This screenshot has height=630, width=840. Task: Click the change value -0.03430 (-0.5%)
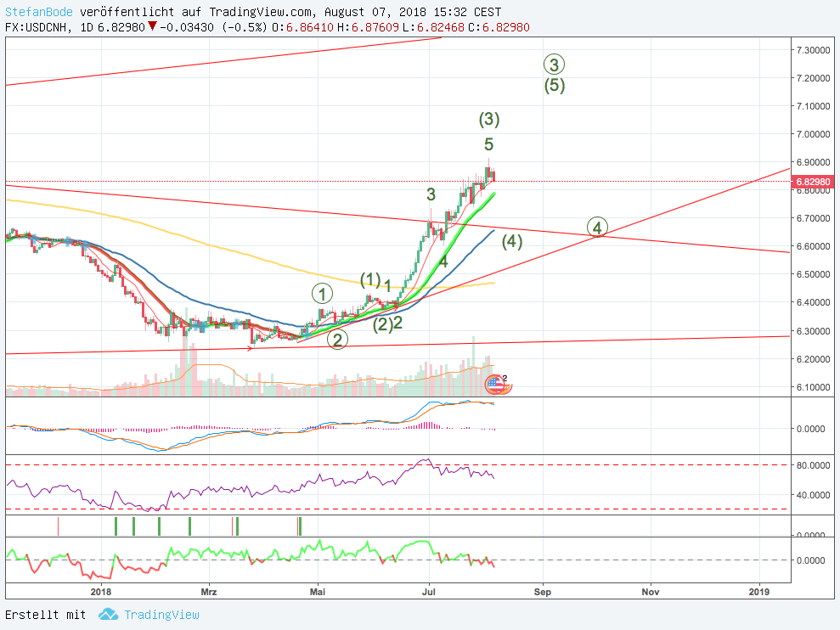[x=214, y=27]
